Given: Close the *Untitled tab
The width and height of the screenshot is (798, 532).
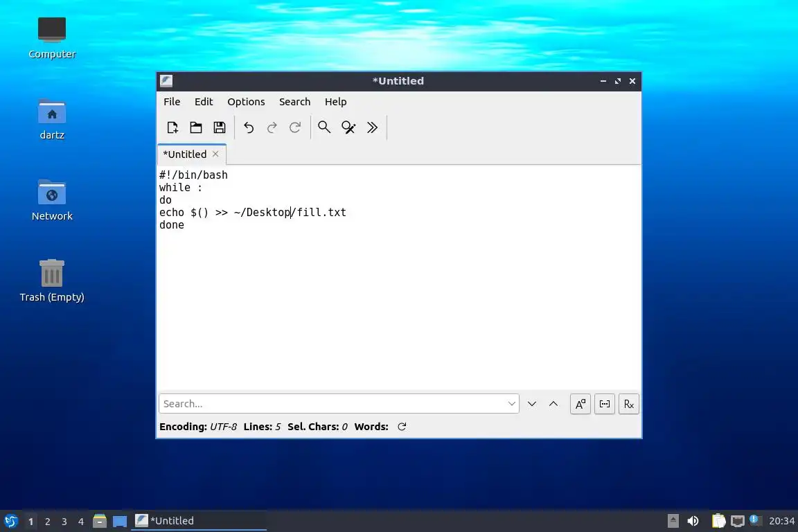Looking at the screenshot, I should point(215,154).
